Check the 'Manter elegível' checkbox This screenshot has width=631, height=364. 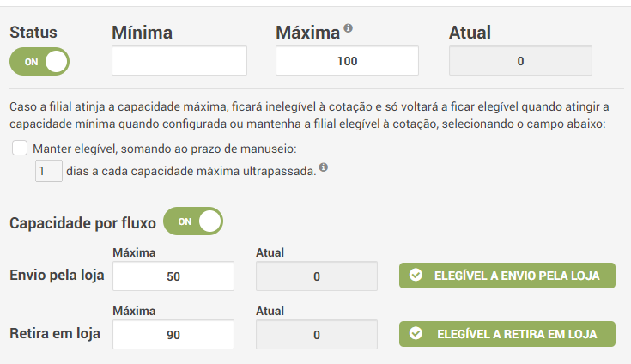20,148
